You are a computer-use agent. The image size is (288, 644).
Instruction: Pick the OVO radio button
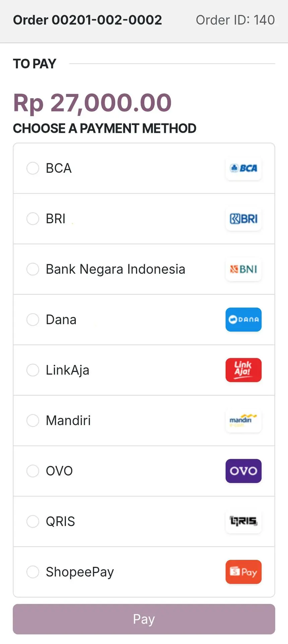[33, 471]
